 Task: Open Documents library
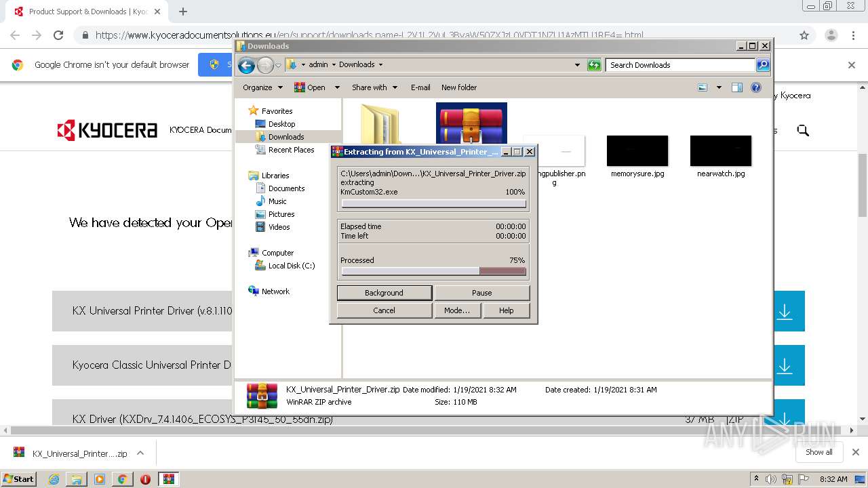point(286,188)
